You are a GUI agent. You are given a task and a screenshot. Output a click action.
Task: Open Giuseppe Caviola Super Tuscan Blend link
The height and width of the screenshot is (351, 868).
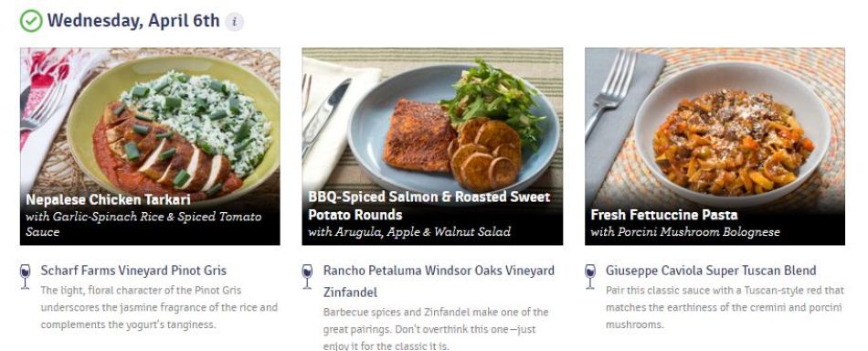[711, 271]
